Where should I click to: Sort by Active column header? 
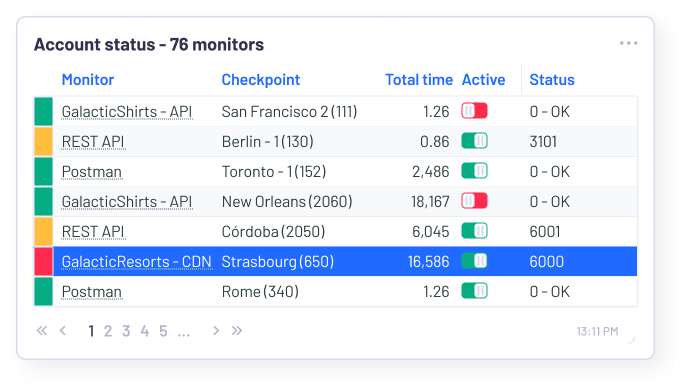(x=483, y=80)
